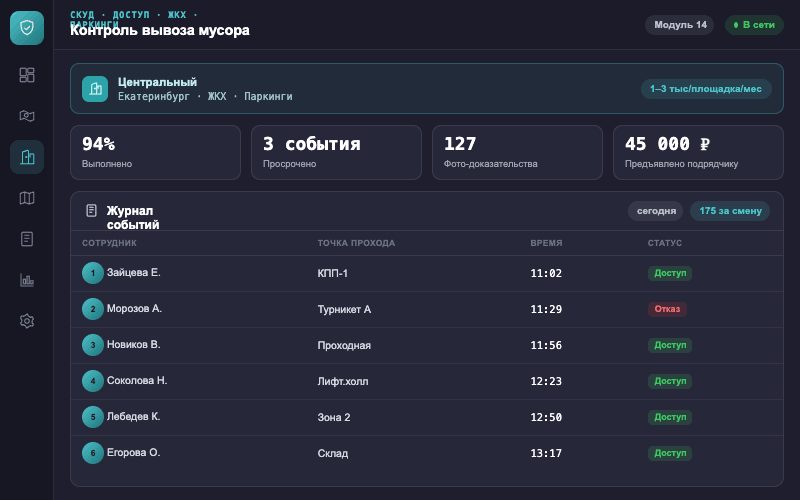Select the name Зайцева Е.
Image resolution: width=800 pixels, height=500 pixels.
(134, 272)
